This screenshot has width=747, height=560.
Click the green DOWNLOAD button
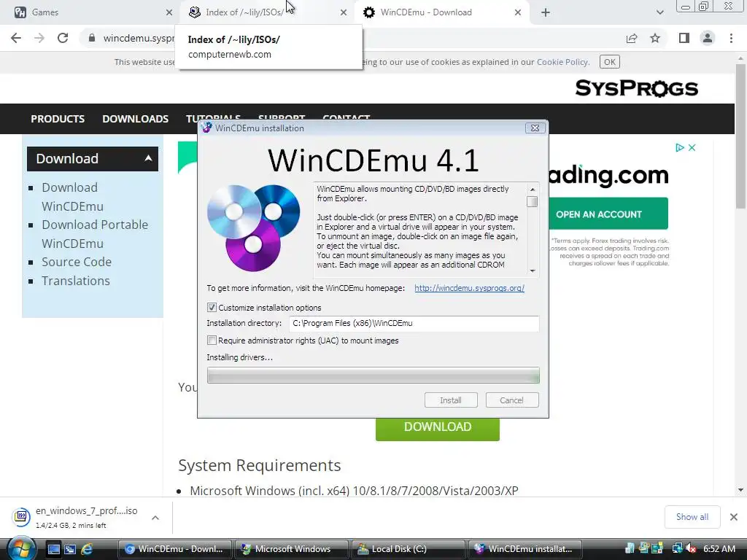(438, 428)
